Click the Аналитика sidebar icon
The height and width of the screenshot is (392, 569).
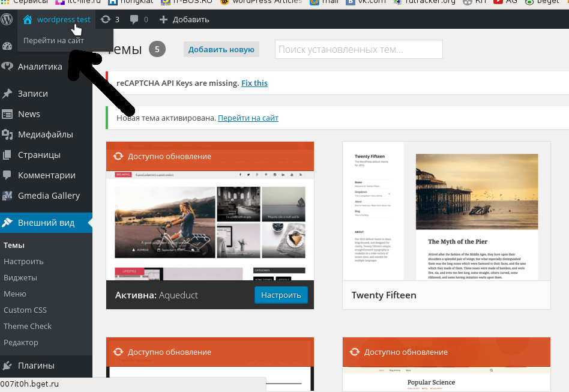[7, 67]
